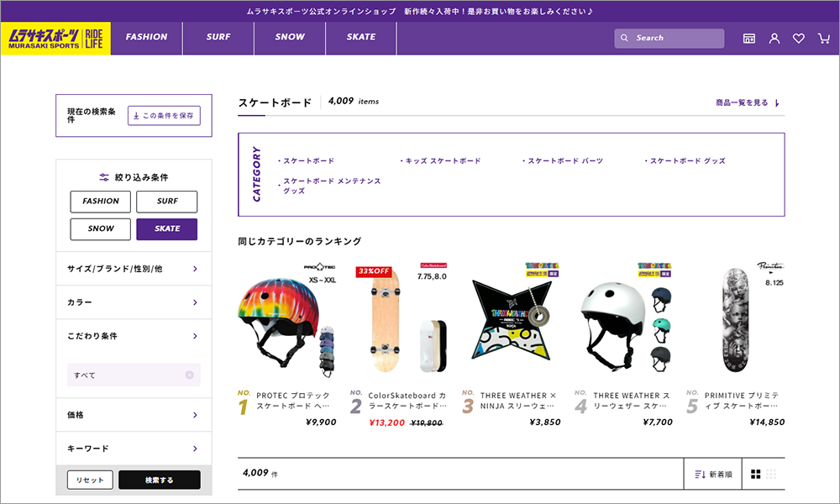Open the FASHION menu in the header

146,38
